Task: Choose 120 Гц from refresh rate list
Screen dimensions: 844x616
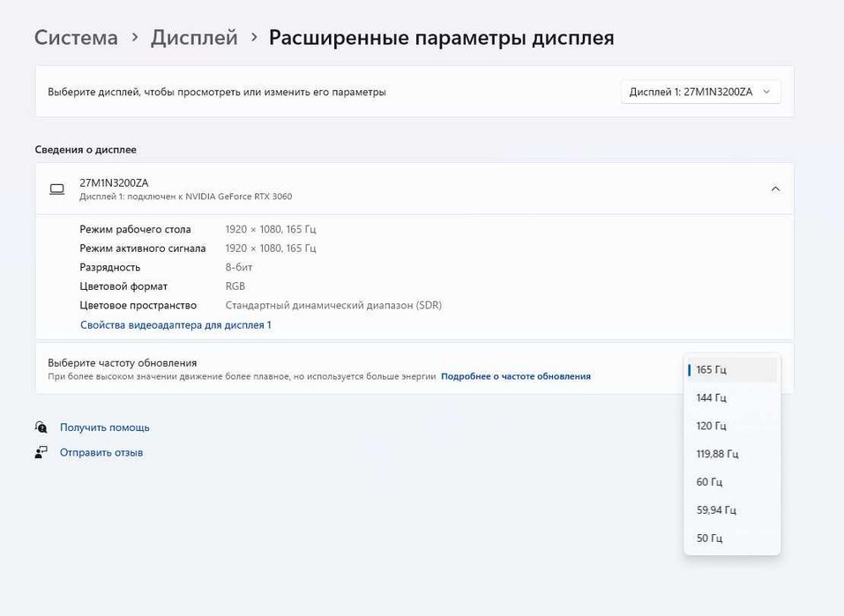Action: (732, 426)
